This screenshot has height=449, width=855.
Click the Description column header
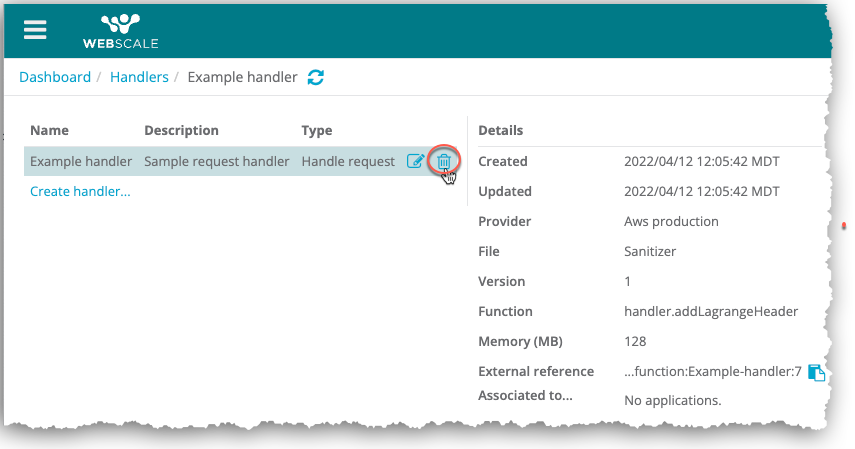pos(181,130)
